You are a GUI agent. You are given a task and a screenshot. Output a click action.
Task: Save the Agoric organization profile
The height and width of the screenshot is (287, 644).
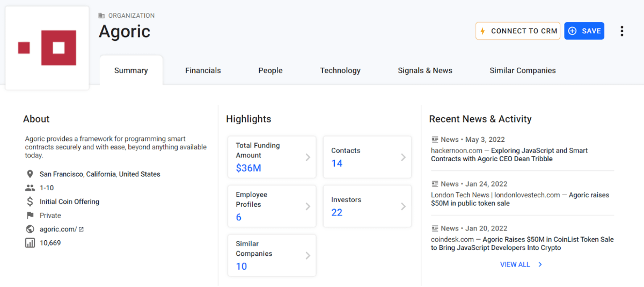point(584,31)
